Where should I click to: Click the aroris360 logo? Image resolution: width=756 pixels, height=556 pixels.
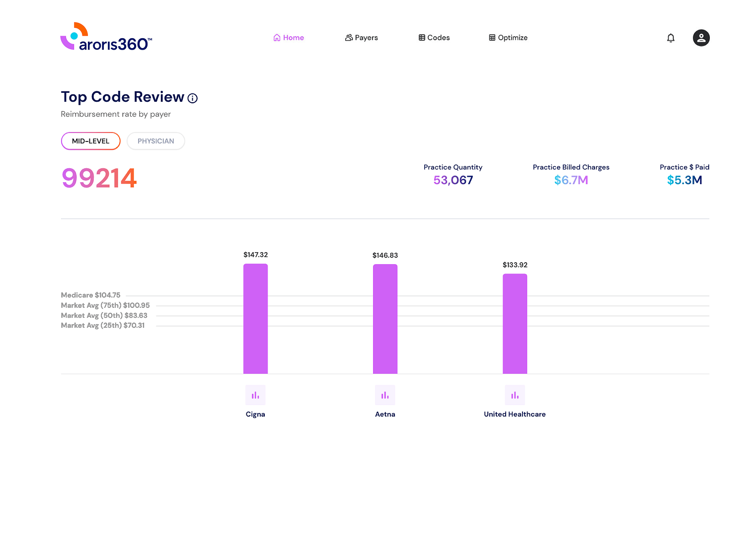pos(106,37)
